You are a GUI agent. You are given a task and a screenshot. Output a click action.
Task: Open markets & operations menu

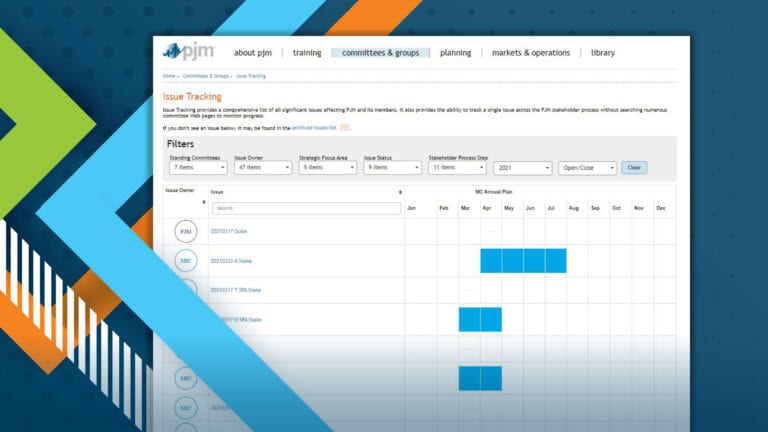[531, 52]
